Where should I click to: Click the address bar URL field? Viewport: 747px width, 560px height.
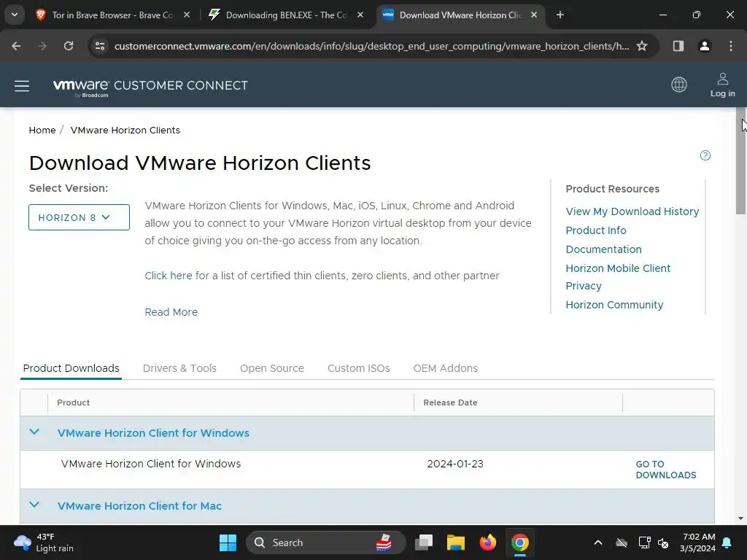[x=371, y=46]
